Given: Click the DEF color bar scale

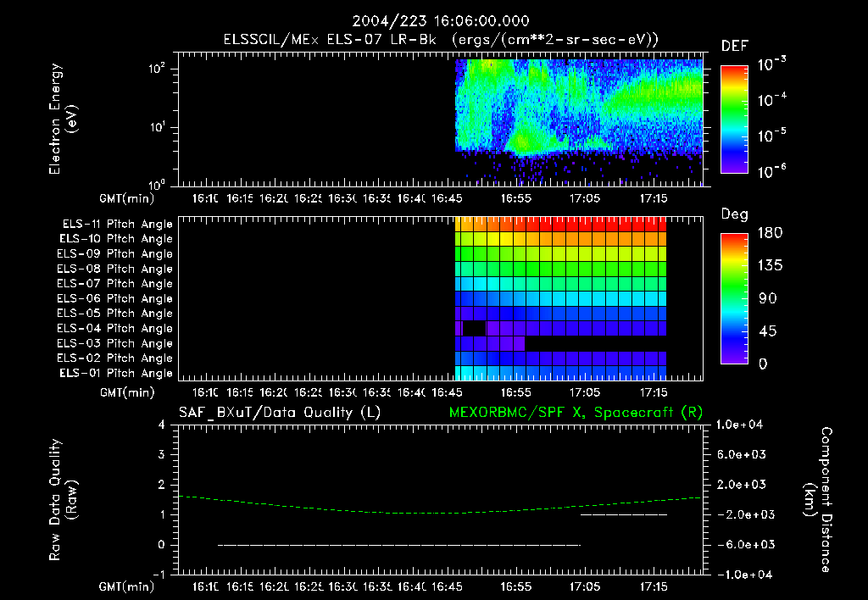Looking at the screenshot, I should (x=734, y=119).
